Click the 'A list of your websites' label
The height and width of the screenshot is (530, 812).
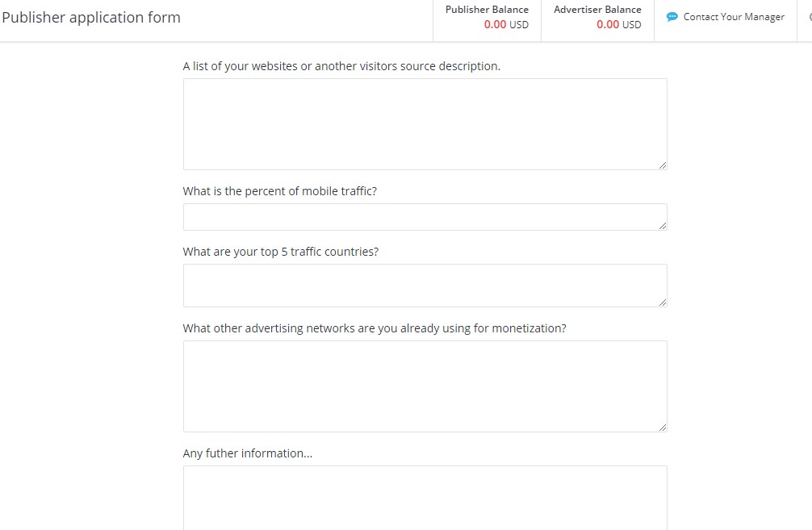(x=341, y=66)
